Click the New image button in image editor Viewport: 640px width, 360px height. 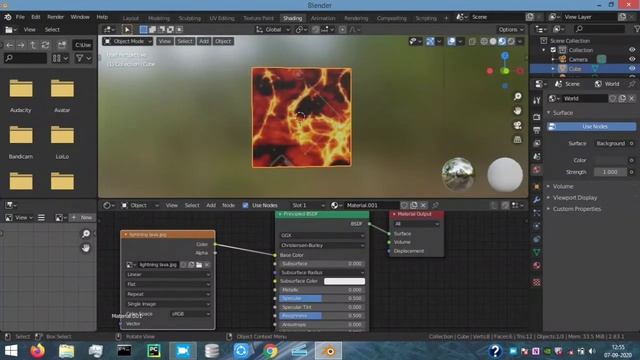click(x=82, y=218)
